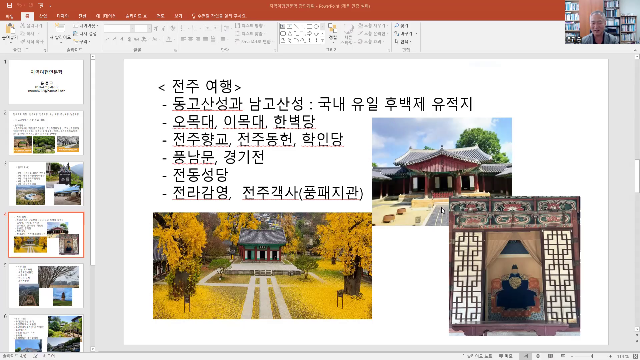Clear all text formatting

[x=173, y=29]
